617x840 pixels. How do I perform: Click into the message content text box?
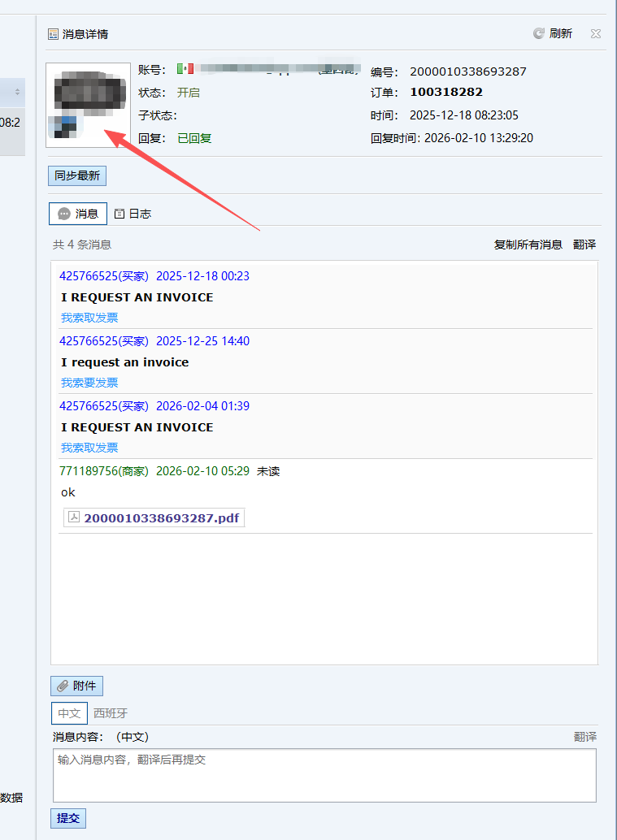[x=324, y=775]
